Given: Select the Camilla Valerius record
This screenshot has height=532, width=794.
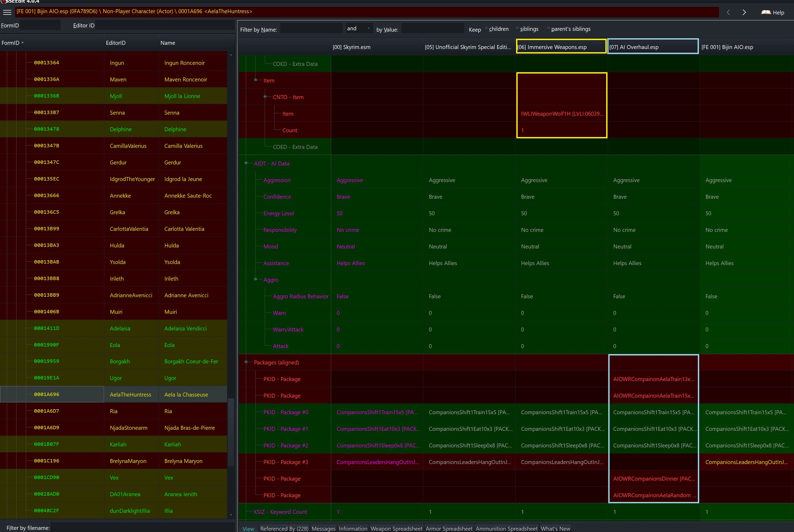Looking at the screenshot, I should pos(114,146).
